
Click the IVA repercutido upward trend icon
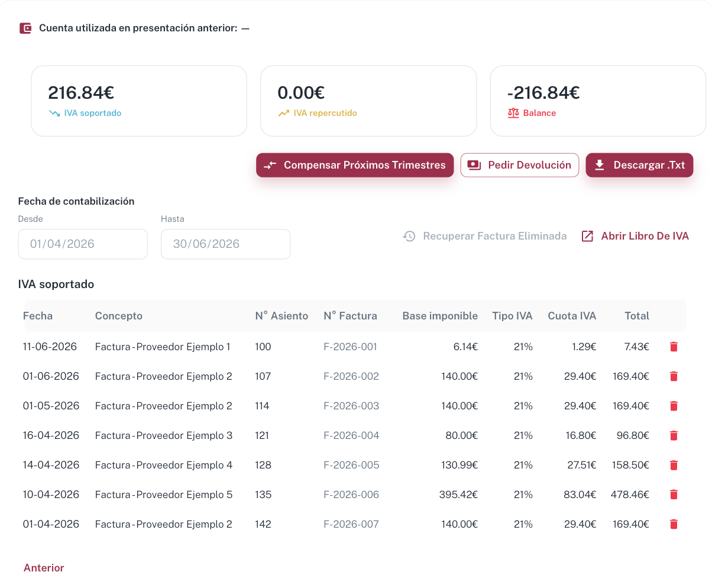click(284, 113)
